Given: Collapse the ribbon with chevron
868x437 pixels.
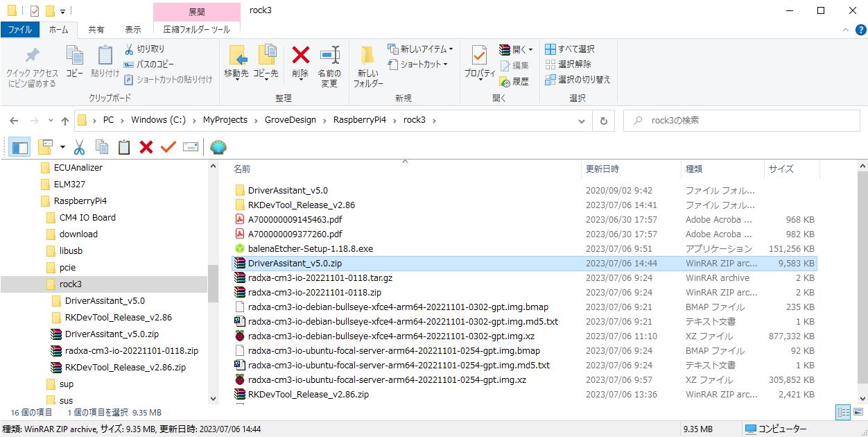Looking at the screenshot, I should tap(846, 31).
